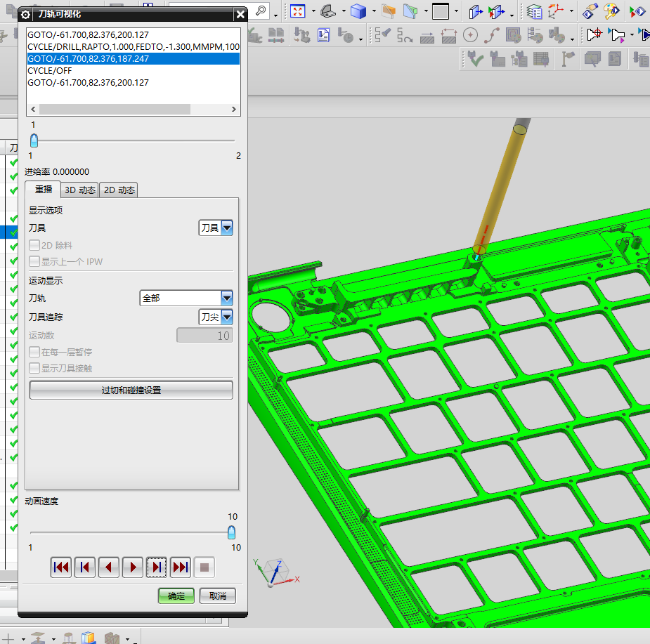650x644 pixels.
Task: Click the colored solid body icon at bottom
Action: point(89,638)
